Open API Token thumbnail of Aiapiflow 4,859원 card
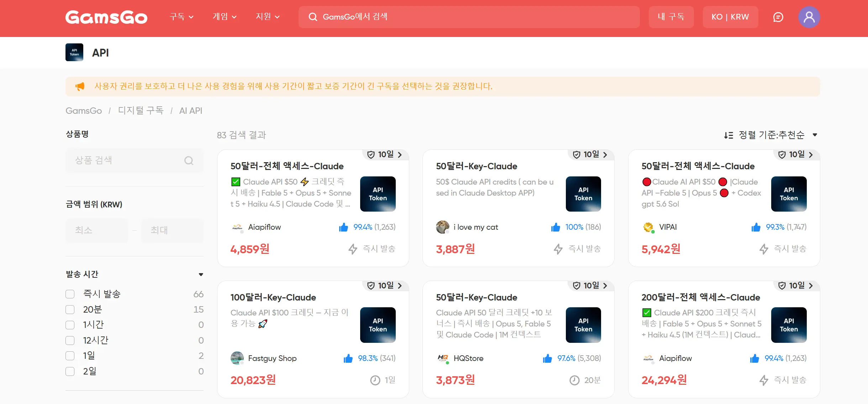 (378, 194)
